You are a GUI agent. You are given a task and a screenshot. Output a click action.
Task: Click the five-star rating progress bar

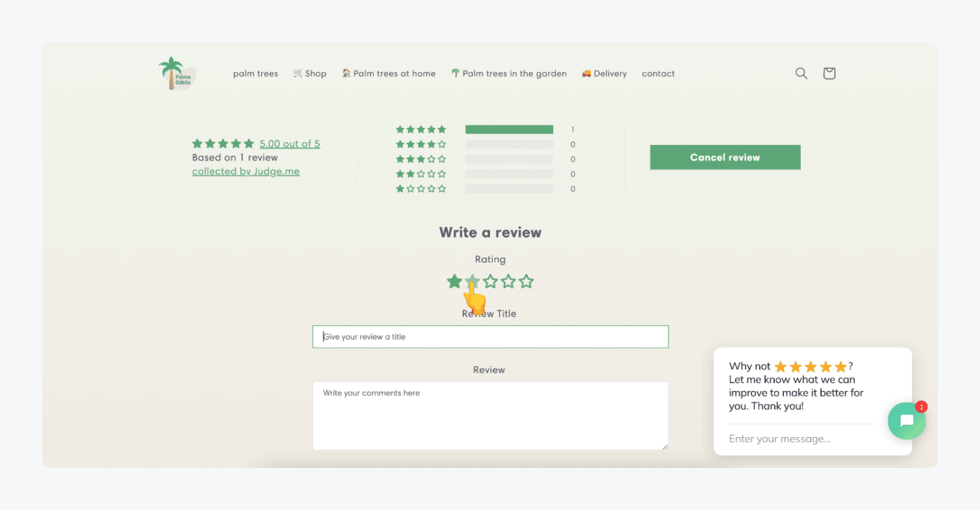(509, 130)
